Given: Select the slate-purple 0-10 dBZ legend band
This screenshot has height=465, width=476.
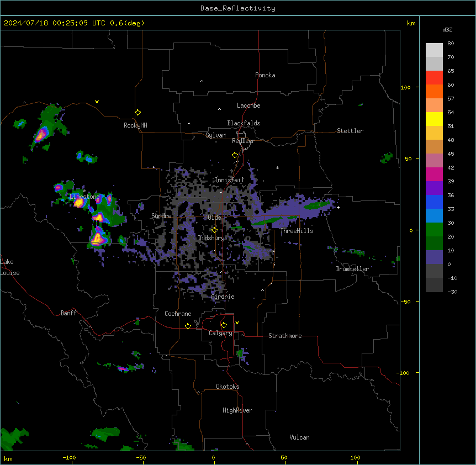Looking at the screenshot, I should pyautogui.click(x=434, y=257).
